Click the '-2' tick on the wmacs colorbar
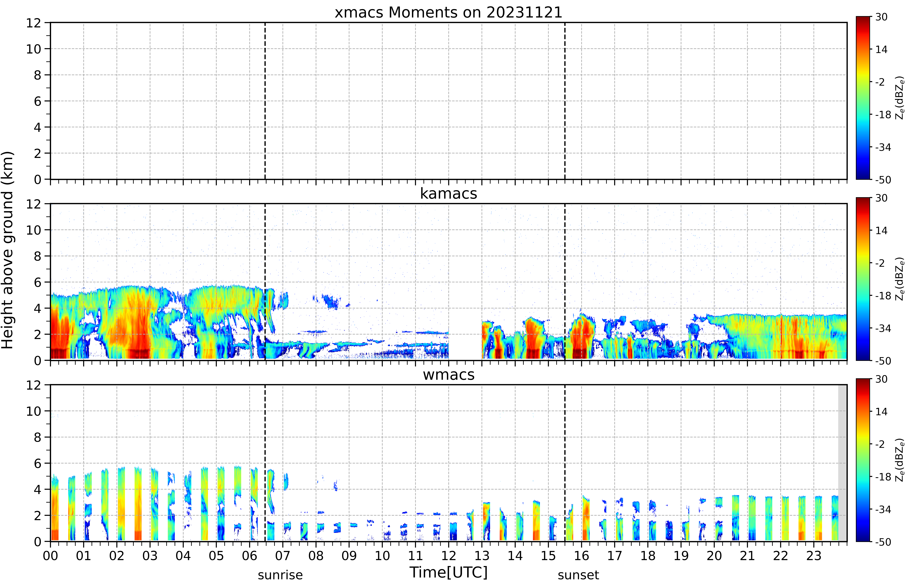 880,444
